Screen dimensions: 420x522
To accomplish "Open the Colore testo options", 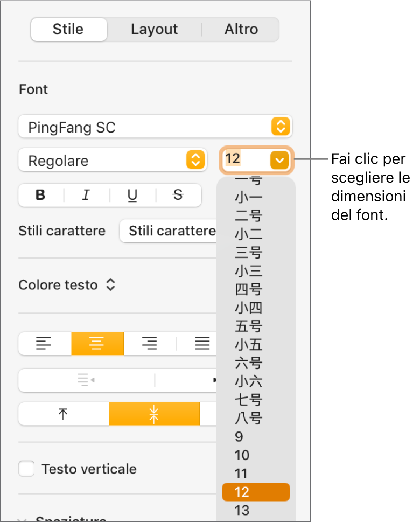I will click(67, 285).
